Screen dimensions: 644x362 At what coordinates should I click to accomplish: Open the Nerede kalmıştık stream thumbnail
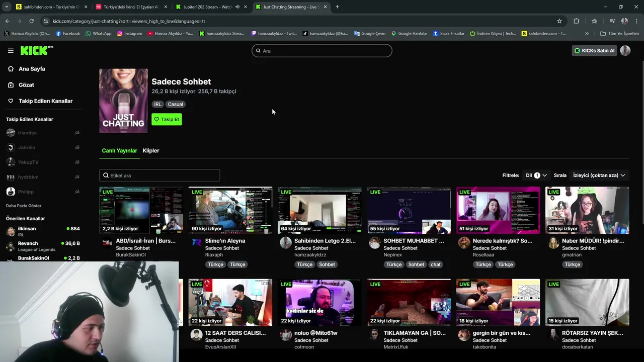498,210
